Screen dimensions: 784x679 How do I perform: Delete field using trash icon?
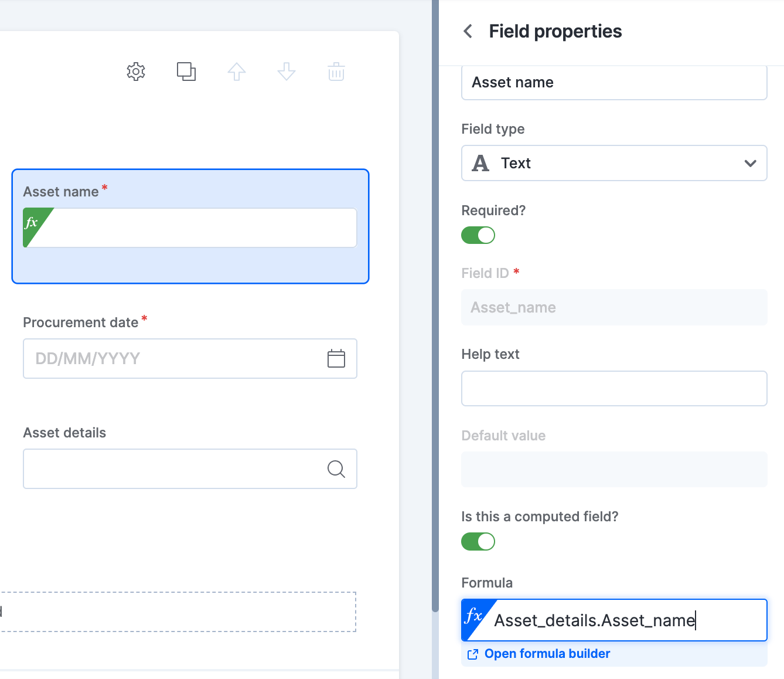point(336,72)
